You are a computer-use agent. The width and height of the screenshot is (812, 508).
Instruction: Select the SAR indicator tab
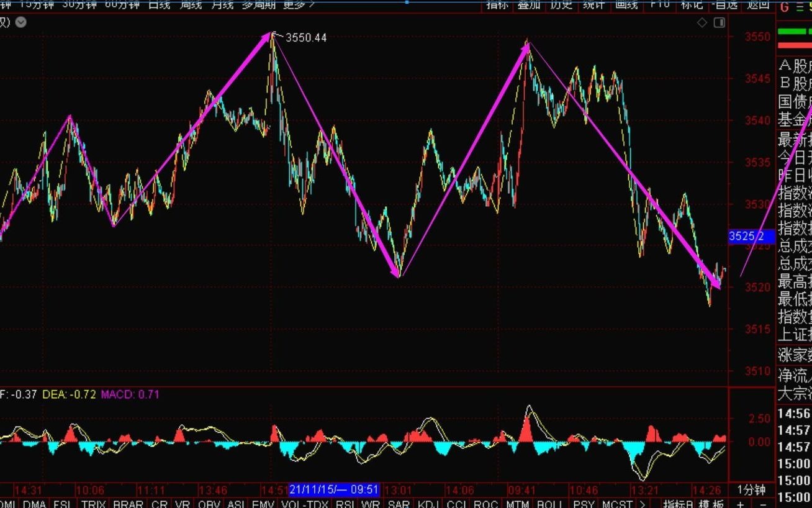399,504
